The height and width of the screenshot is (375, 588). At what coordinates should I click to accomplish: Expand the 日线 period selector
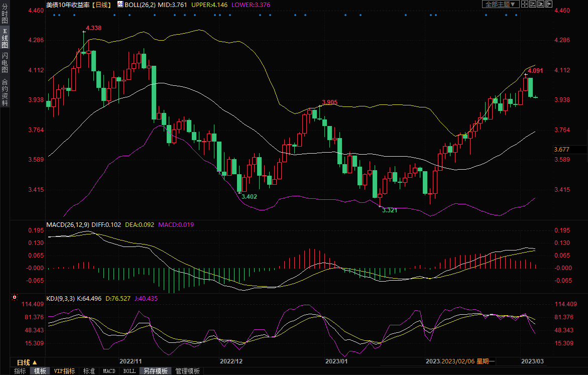[x=27, y=362]
